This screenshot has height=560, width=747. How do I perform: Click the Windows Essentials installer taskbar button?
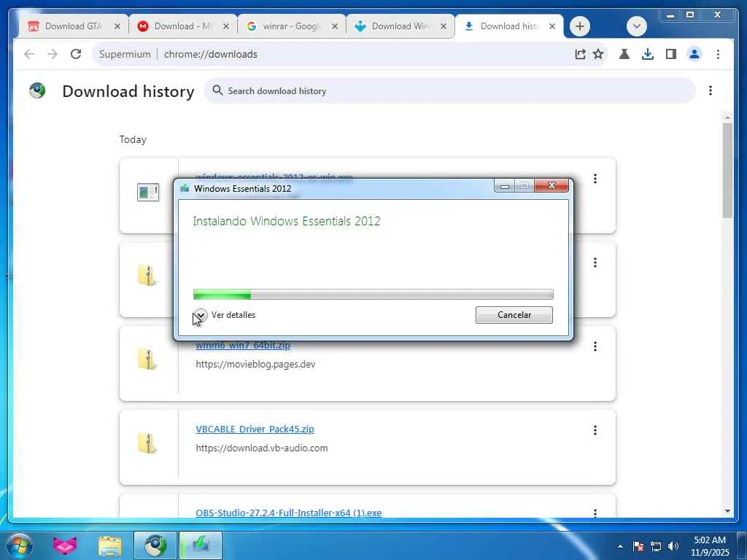coord(201,545)
